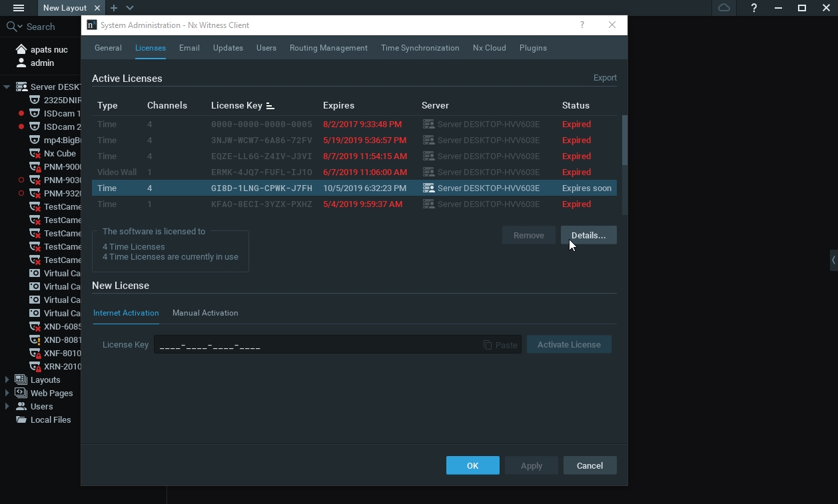The height and width of the screenshot is (504, 838).
Task: Click the Remove license button
Action: pos(529,235)
